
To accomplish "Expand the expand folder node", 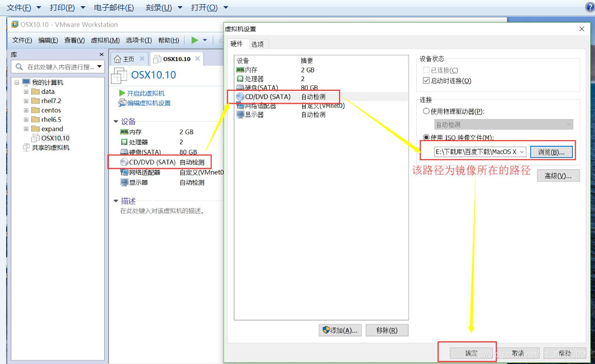I will pos(26,129).
